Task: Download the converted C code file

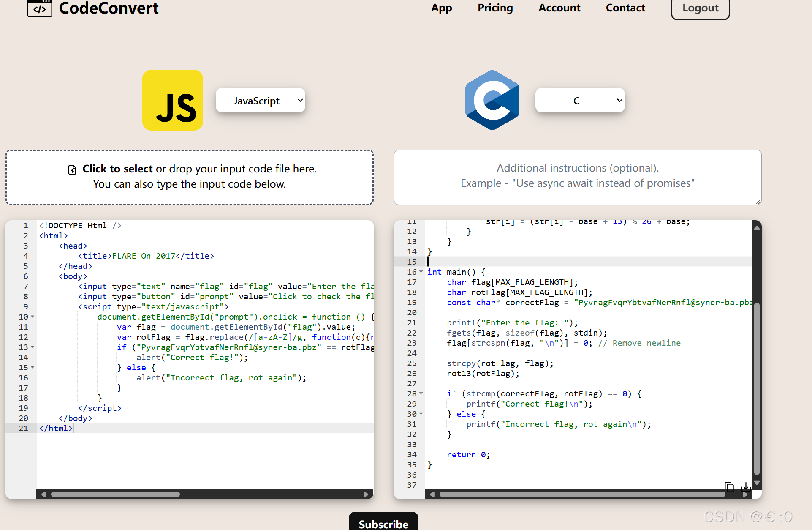Action: pyautogui.click(x=746, y=486)
